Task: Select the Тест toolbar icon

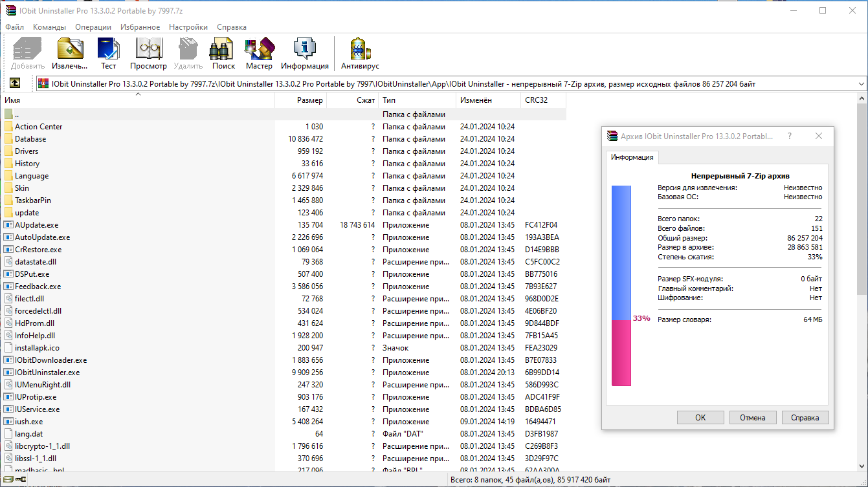Action: point(108,52)
